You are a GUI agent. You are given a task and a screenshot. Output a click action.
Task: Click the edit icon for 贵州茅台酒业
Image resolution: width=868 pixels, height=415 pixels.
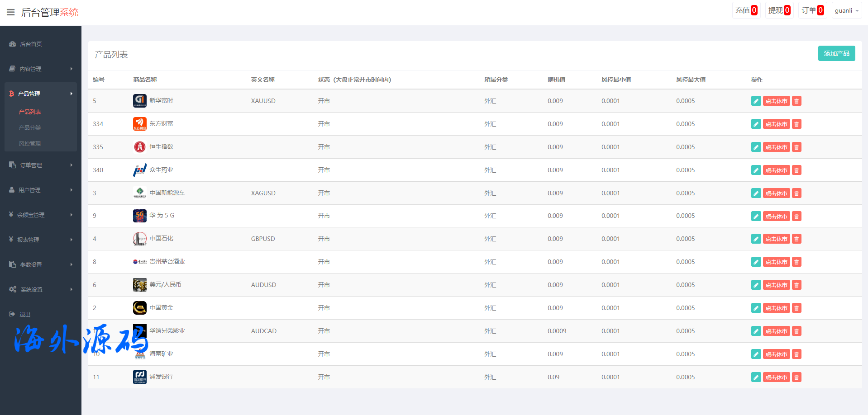point(756,262)
